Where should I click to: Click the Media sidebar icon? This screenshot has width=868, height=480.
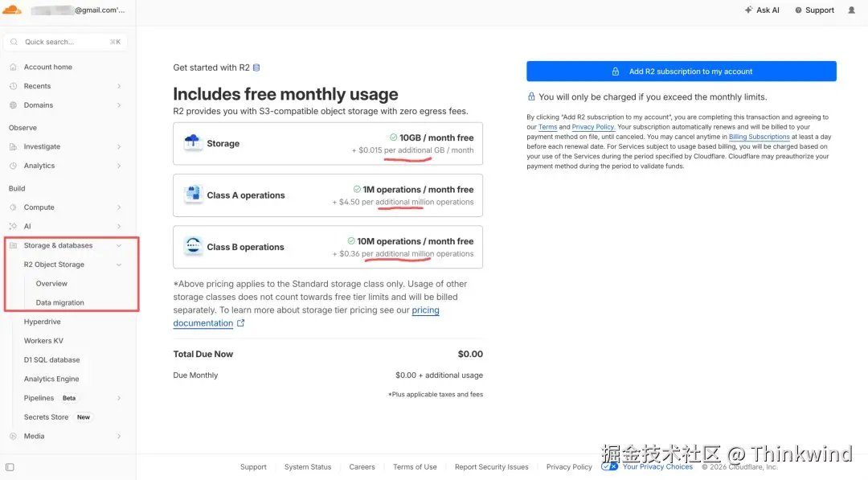(14, 437)
